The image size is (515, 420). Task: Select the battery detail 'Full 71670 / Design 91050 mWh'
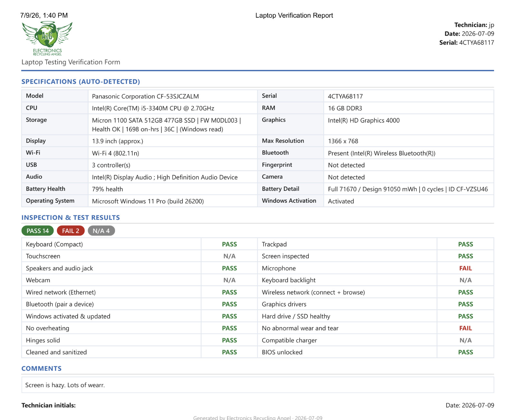(x=372, y=189)
